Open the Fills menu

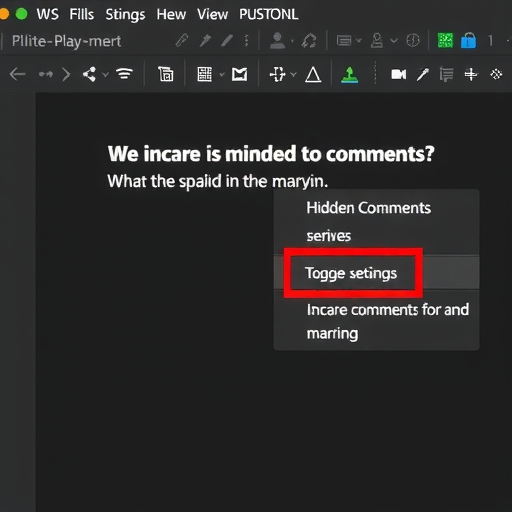82,14
